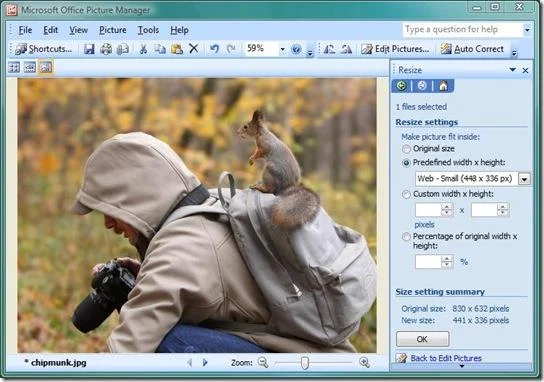
Task: Click the custom height input field
Action: coord(484,210)
